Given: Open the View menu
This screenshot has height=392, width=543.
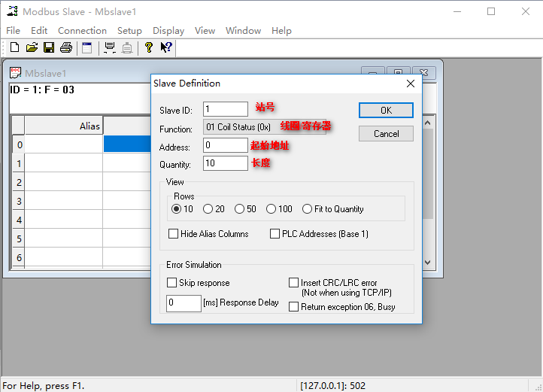Looking at the screenshot, I should 205,31.
